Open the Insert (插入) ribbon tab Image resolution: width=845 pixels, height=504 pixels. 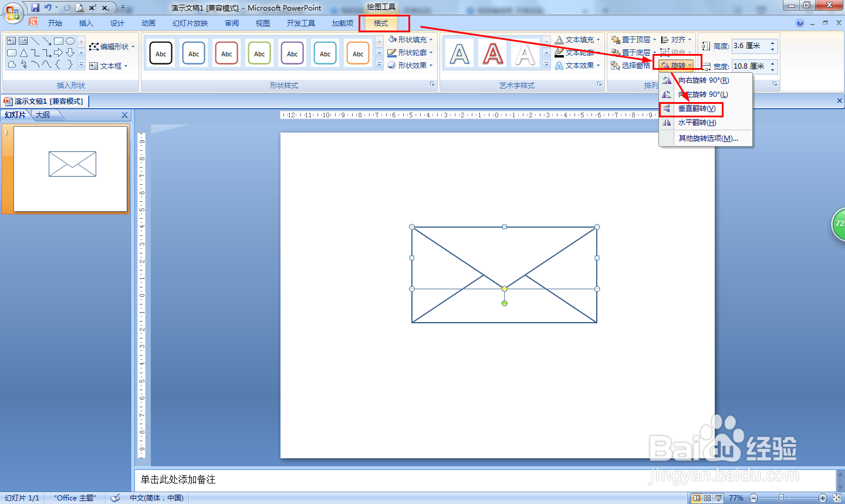pos(86,23)
